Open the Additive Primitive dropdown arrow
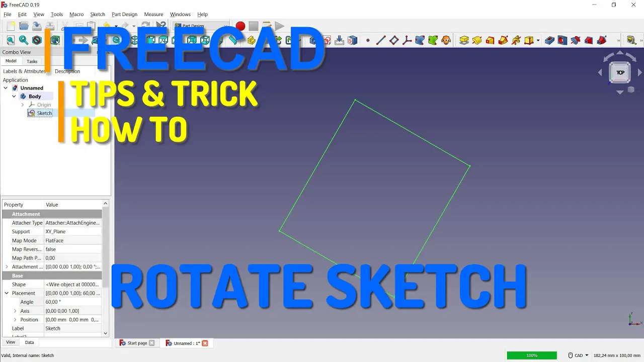 point(538,40)
